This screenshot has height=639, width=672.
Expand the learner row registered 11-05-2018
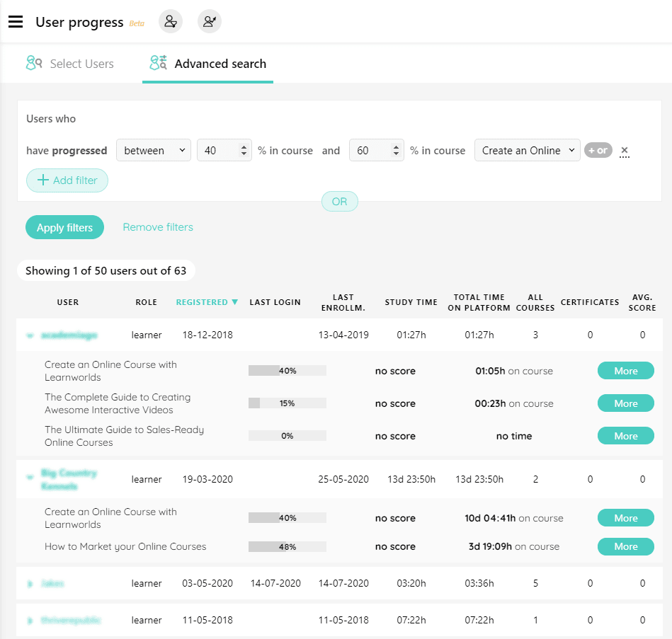pos(30,621)
